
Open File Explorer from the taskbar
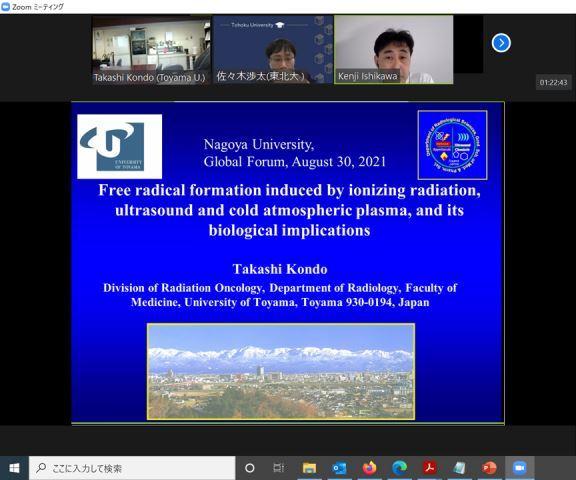click(309, 468)
